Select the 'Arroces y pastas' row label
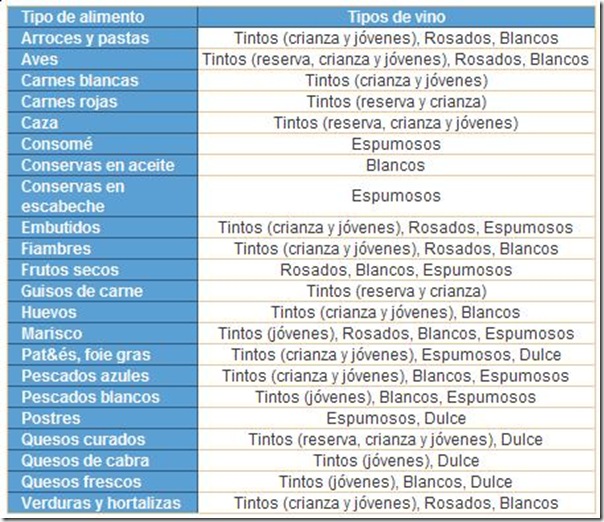Viewport: 604px width, 522px height. click(x=85, y=38)
